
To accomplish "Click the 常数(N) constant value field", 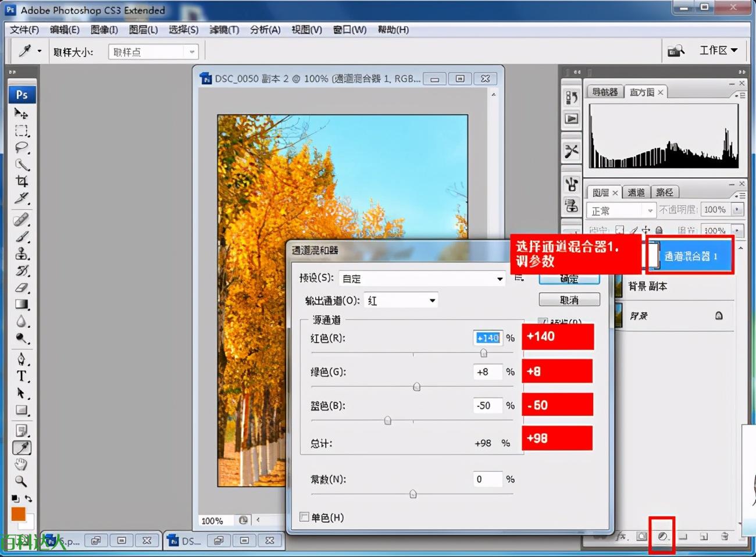I will tap(487, 479).
